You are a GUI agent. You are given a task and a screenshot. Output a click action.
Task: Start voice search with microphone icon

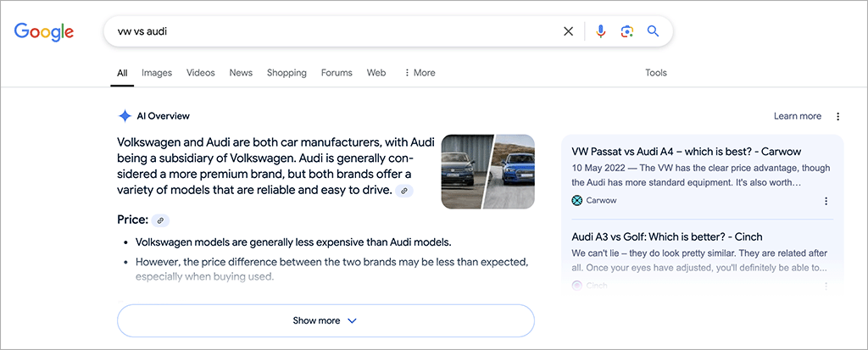601,31
